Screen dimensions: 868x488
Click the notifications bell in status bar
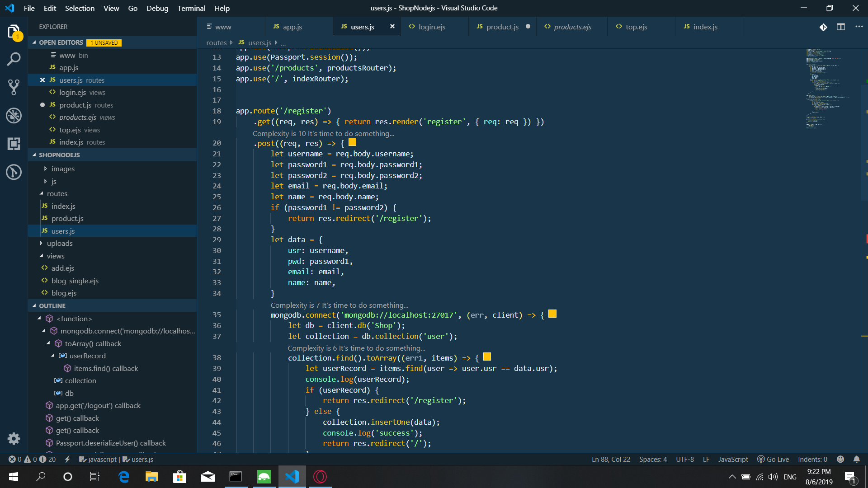point(856,459)
